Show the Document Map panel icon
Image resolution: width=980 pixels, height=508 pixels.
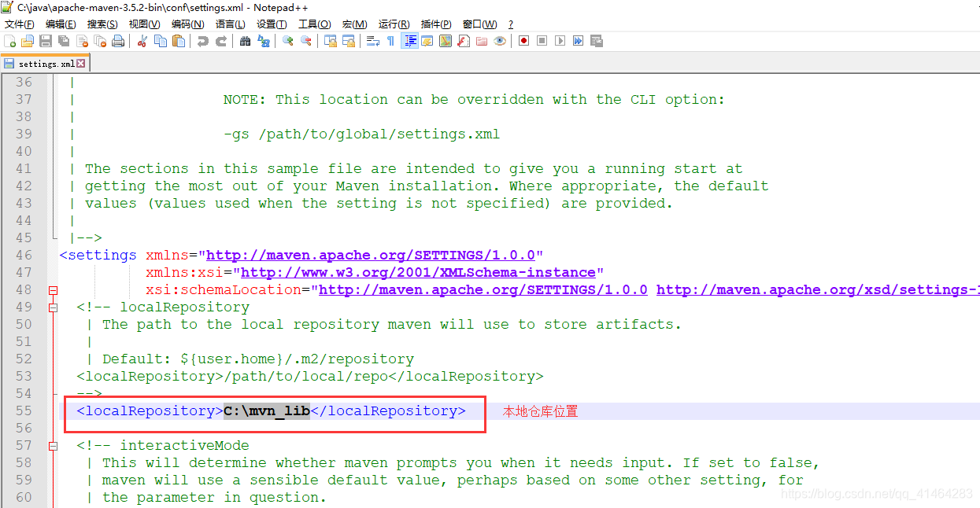pyautogui.click(x=446, y=41)
